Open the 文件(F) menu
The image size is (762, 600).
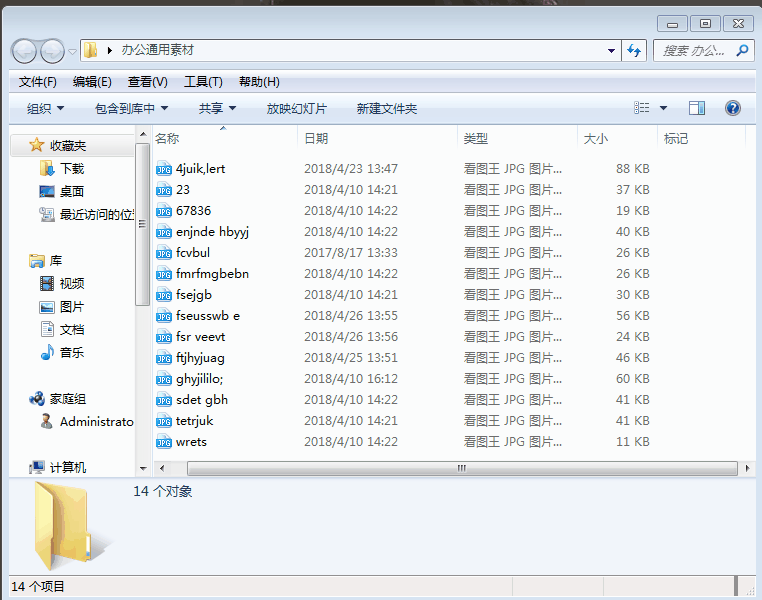pyautogui.click(x=38, y=82)
